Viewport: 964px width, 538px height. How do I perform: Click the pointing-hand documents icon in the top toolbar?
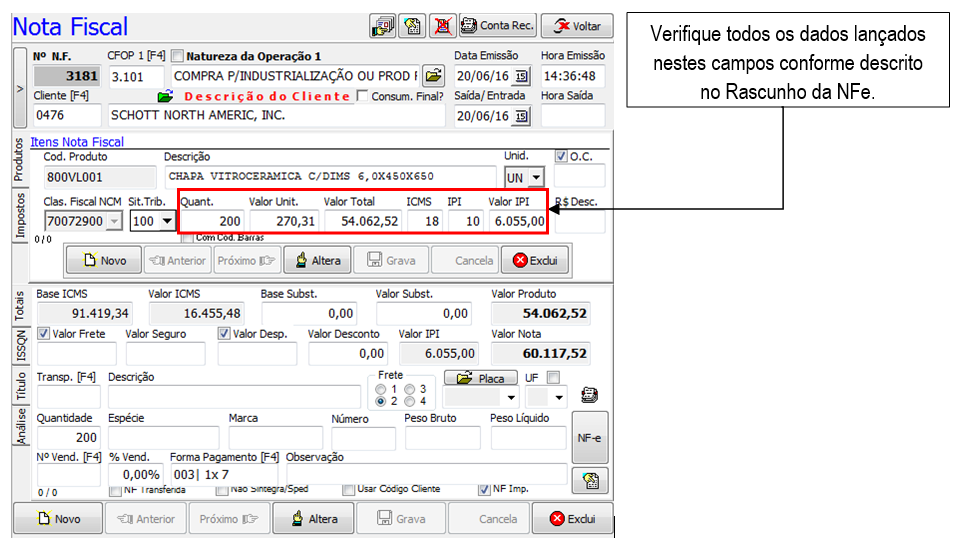tap(382, 25)
